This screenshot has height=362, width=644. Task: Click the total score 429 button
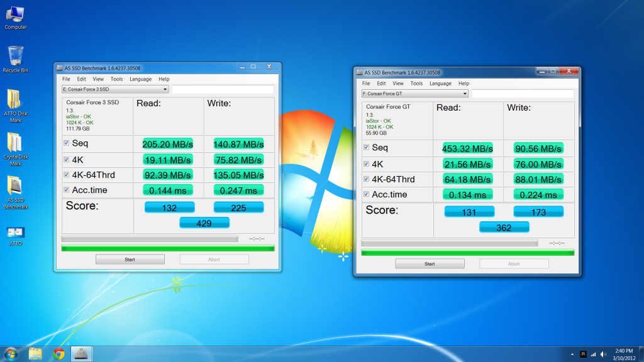[204, 223]
